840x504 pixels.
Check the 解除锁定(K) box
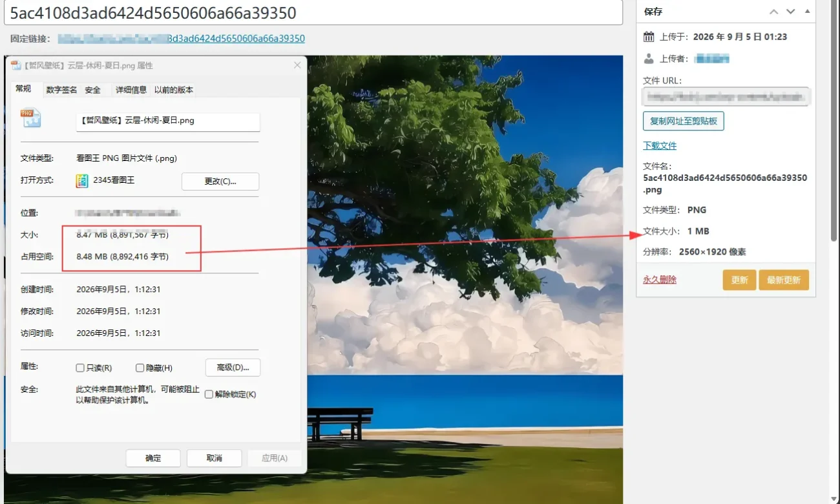coord(209,394)
